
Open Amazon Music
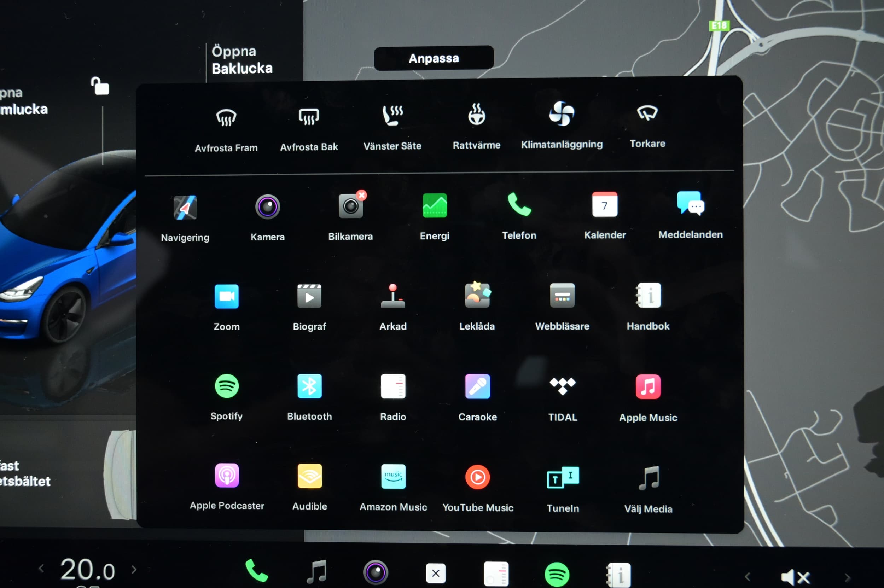(x=393, y=488)
